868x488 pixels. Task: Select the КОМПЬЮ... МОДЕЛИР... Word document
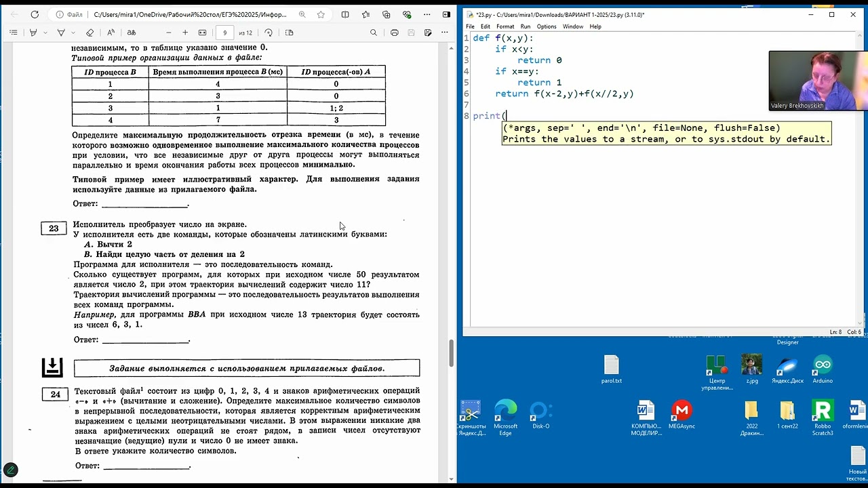coord(646,418)
